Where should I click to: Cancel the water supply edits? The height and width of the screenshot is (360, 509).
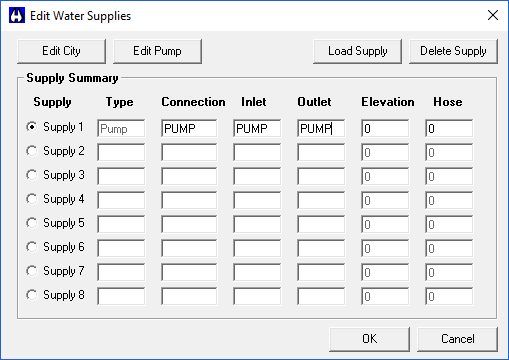(x=457, y=339)
